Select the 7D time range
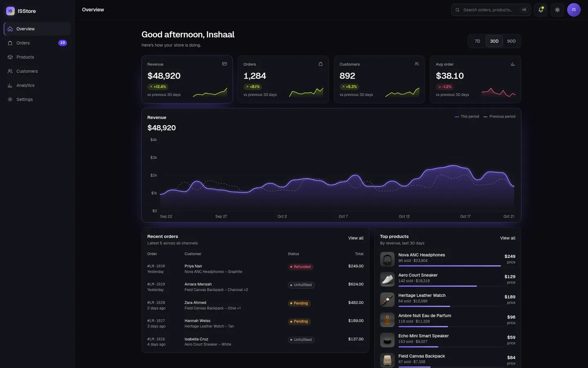 pyautogui.click(x=477, y=41)
